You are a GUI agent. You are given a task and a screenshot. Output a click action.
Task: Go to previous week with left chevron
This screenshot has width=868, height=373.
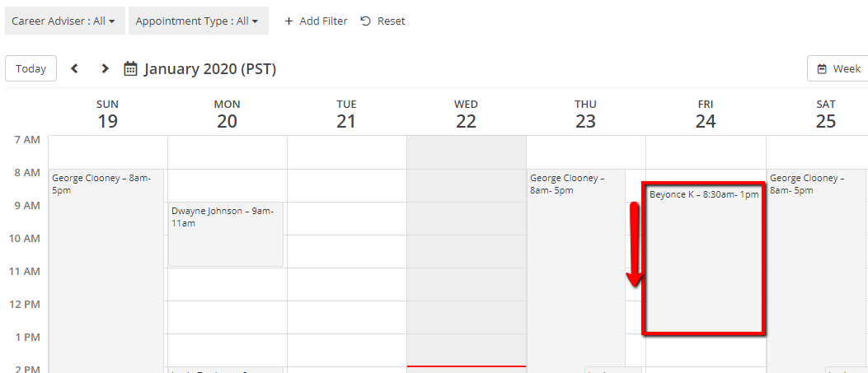tap(74, 68)
